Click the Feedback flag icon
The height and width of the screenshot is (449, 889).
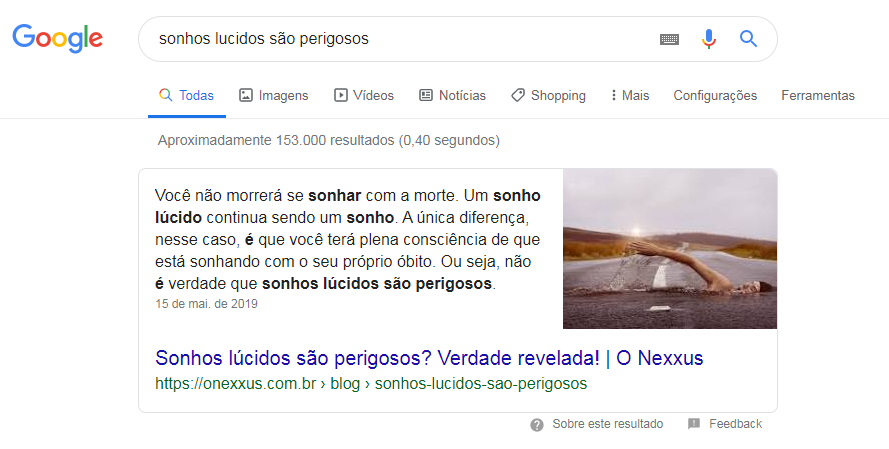(x=694, y=423)
